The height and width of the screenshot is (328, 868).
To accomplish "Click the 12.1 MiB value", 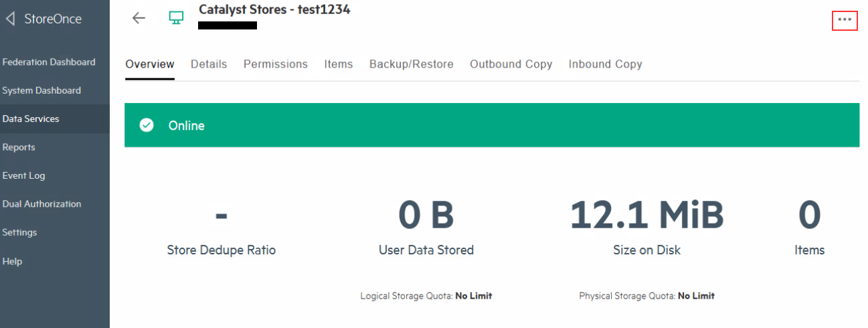I will (647, 216).
